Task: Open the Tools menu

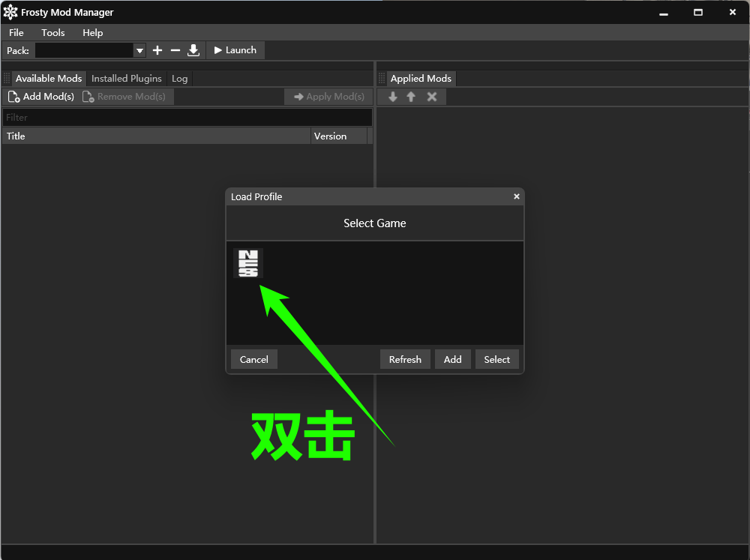Action: [53, 32]
